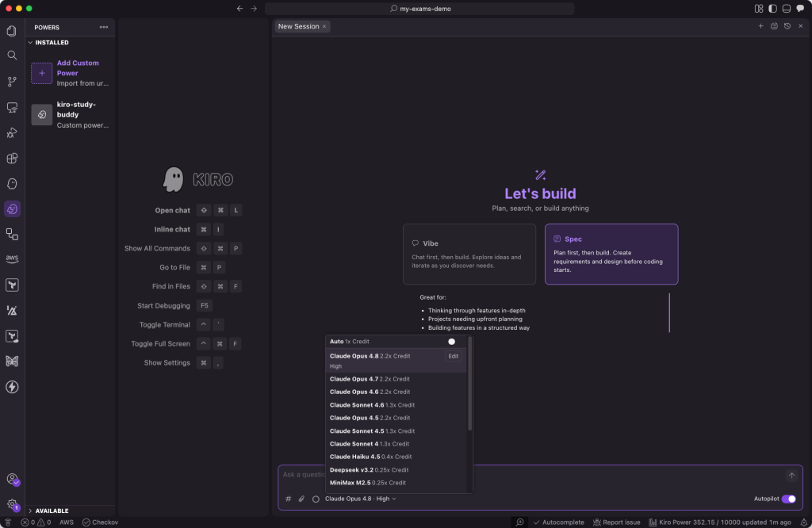Start a new session with plus icon

[760, 26]
